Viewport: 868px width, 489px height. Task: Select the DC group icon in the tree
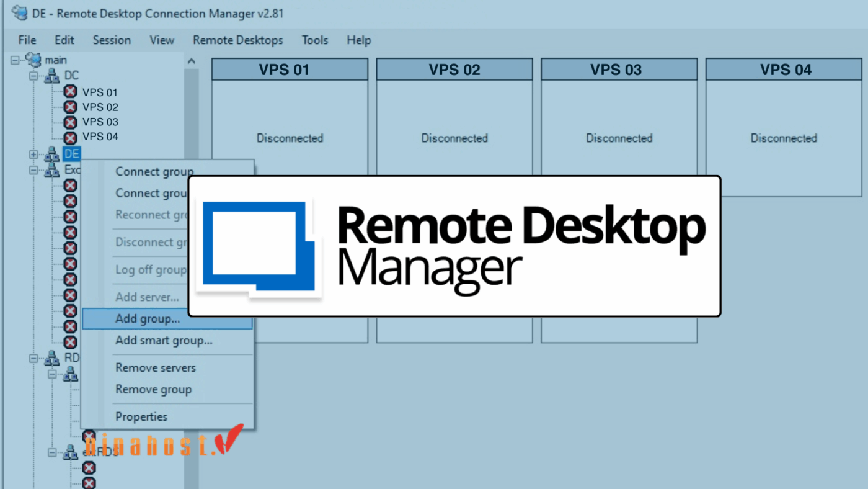pyautogui.click(x=51, y=75)
